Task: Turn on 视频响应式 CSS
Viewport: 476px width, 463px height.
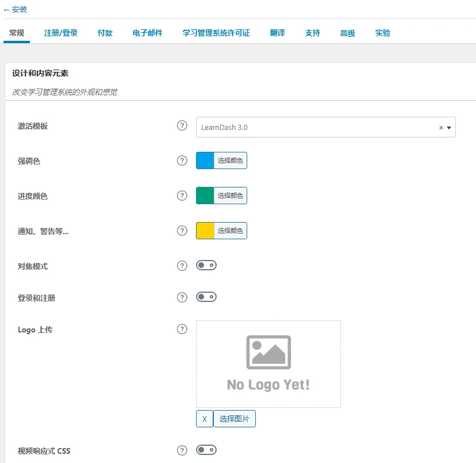Action: (x=206, y=450)
